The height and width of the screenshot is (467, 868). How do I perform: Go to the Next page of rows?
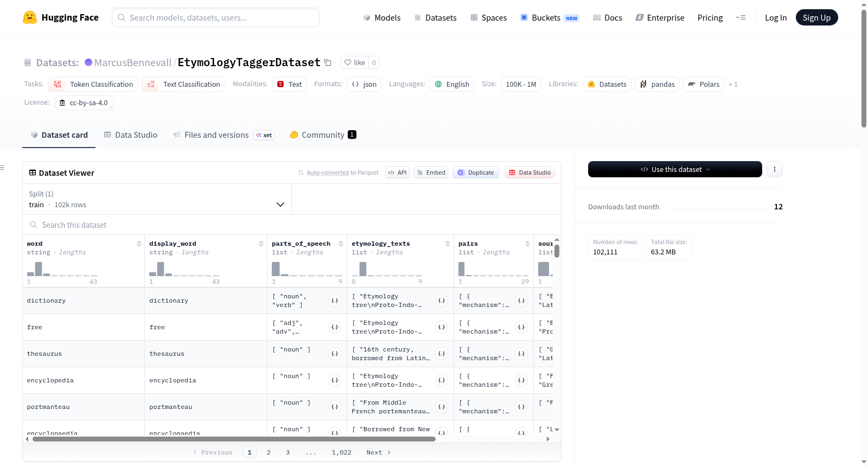[x=379, y=452]
